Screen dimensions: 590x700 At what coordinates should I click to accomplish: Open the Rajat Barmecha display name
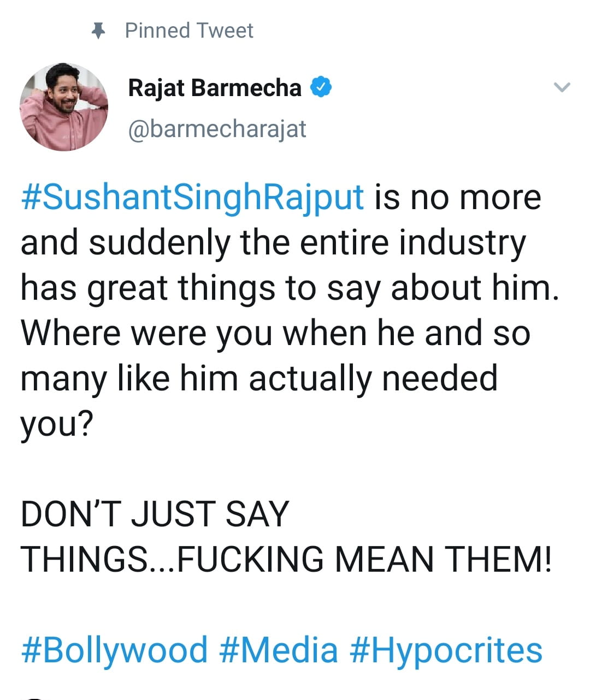point(214,88)
